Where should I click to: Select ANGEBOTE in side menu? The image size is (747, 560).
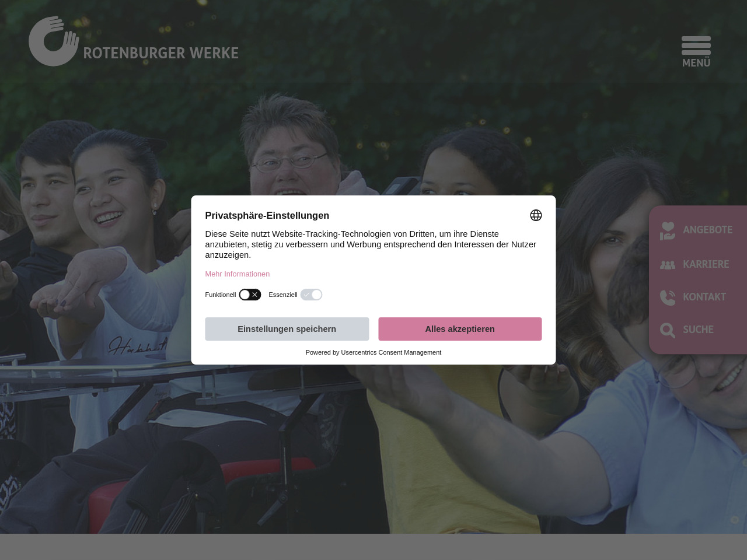(x=707, y=230)
